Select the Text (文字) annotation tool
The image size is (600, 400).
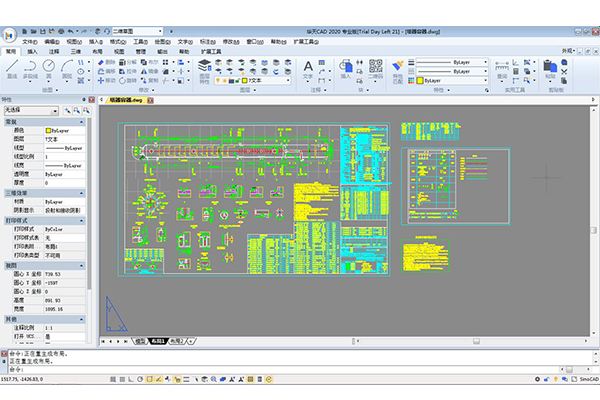click(x=308, y=70)
